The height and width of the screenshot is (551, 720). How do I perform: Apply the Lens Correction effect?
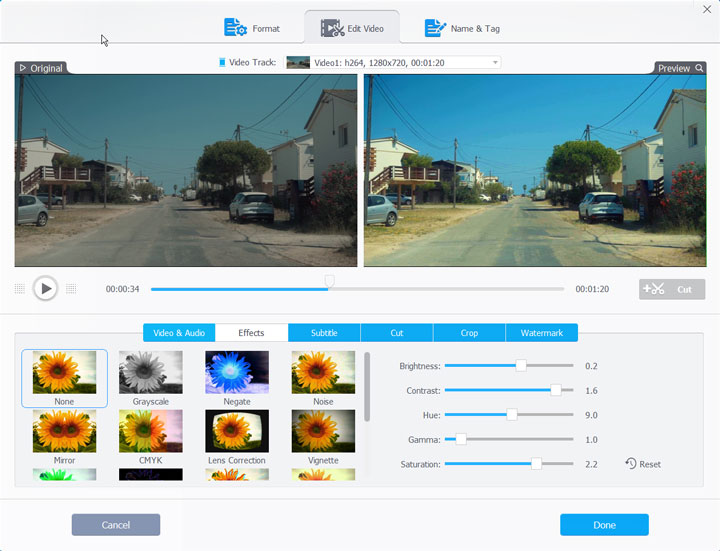(237, 431)
